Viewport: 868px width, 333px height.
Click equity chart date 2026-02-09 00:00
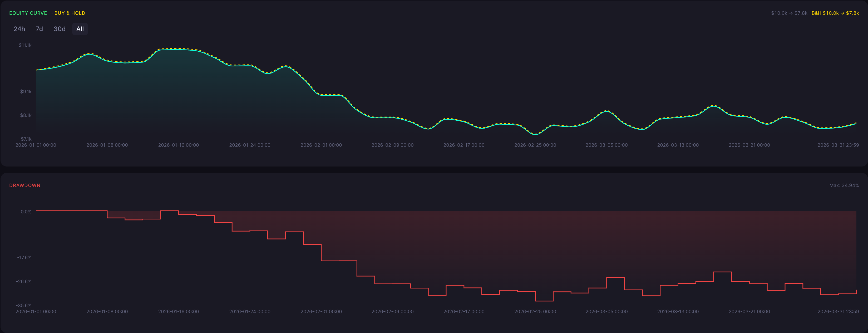392,145
